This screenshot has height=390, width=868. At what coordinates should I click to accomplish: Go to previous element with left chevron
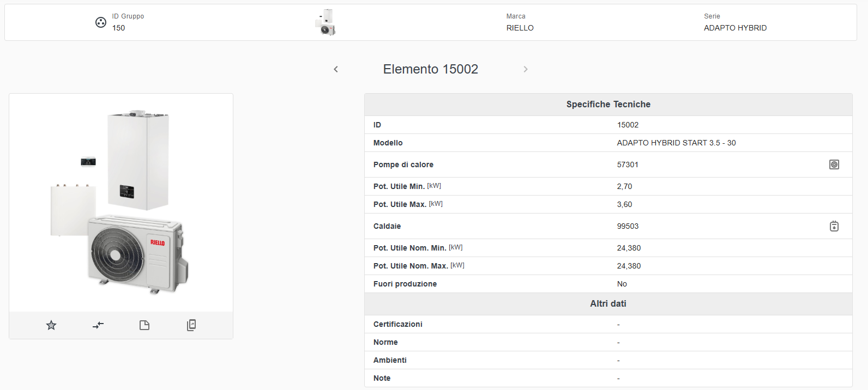point(336,69)
